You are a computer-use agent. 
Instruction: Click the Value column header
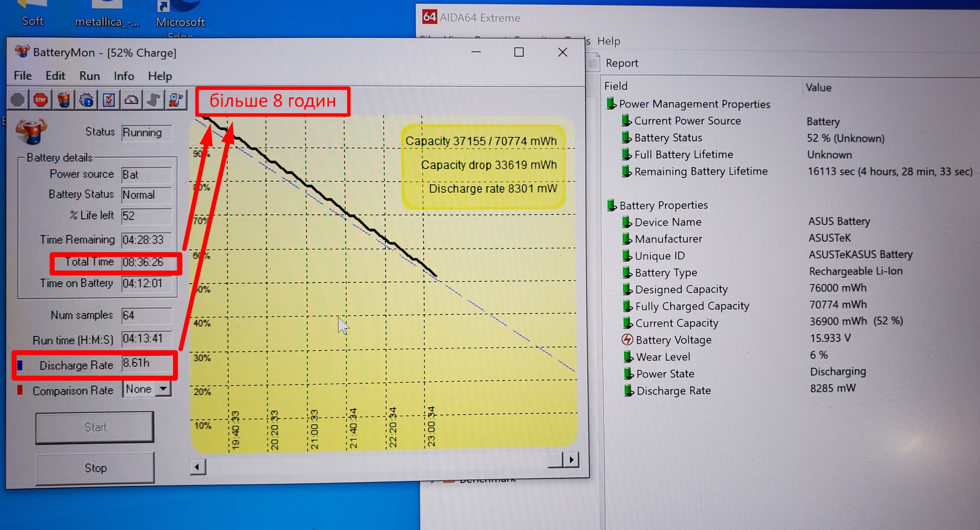(818, 87)
